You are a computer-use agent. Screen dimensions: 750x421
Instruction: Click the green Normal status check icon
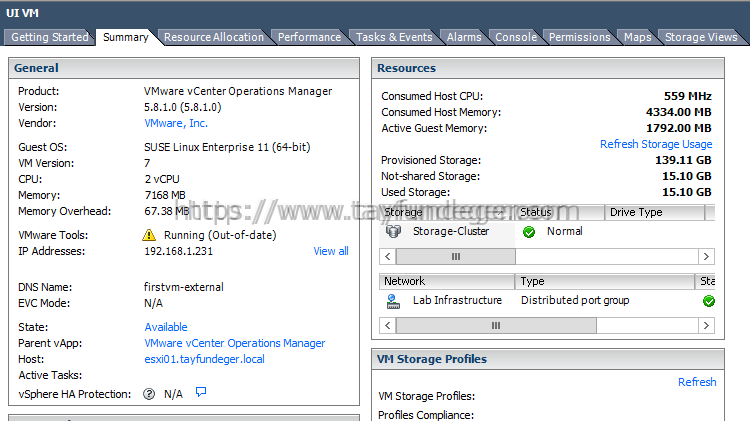pyautogui.click(x=529, y=232)
